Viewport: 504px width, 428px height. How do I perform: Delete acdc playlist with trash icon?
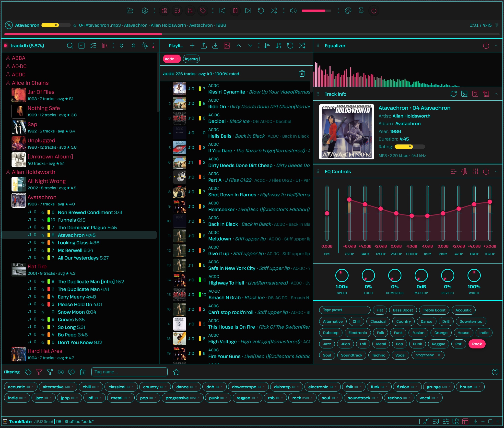[302, 74]
